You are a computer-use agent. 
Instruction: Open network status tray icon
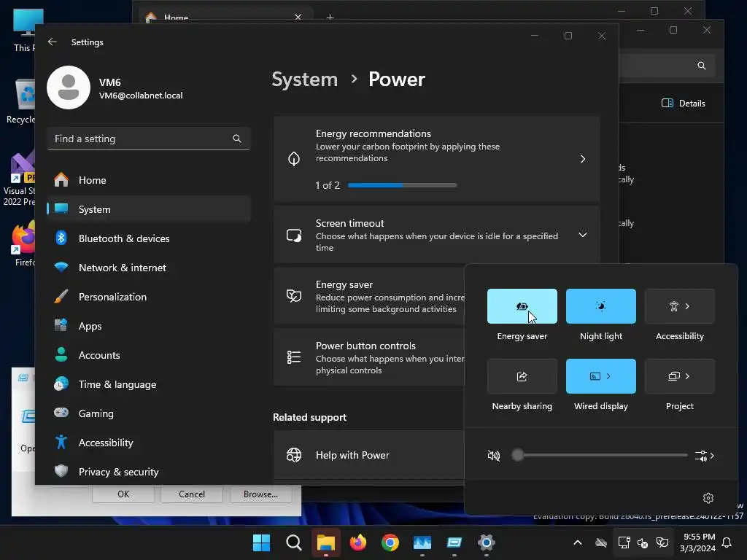[x=624, y=542]
